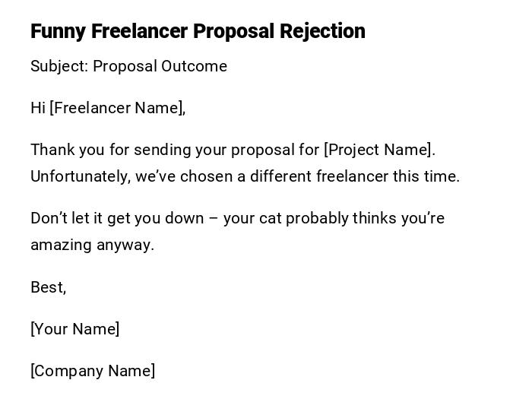Select the "[Freelancer Name]" placeholder

[x=117, y=108]
